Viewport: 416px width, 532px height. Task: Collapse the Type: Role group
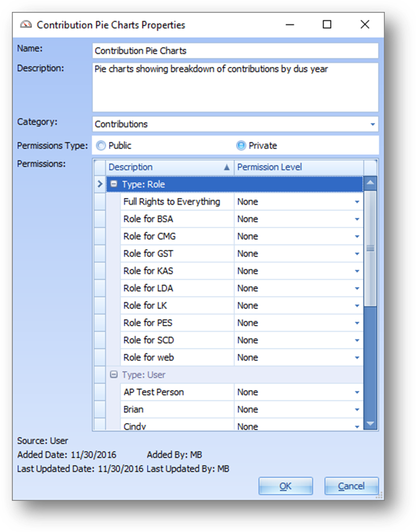tap(114, 184)
